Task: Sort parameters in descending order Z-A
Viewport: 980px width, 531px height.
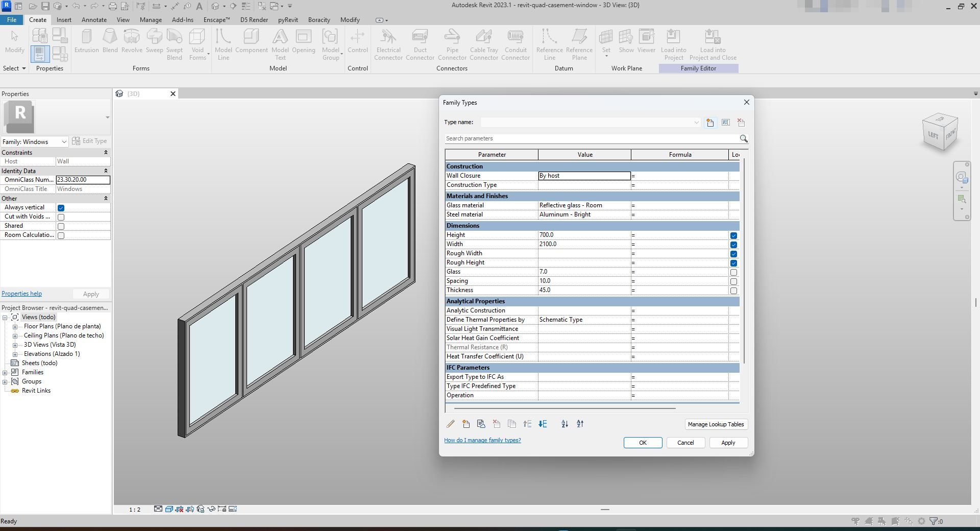Action: tap(580, 424)
